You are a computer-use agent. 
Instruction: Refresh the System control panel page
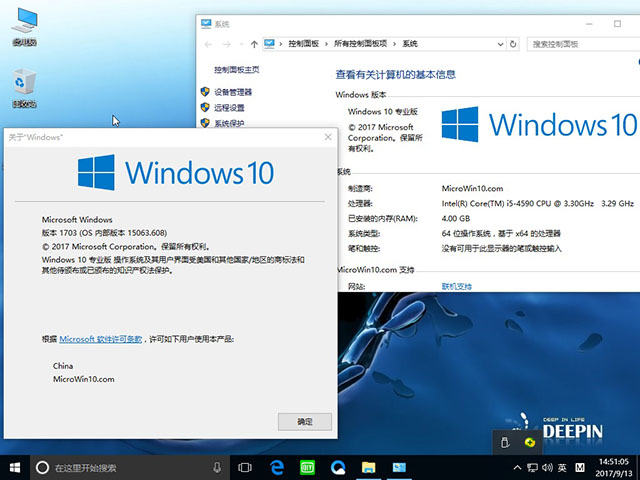coord(513,44)
